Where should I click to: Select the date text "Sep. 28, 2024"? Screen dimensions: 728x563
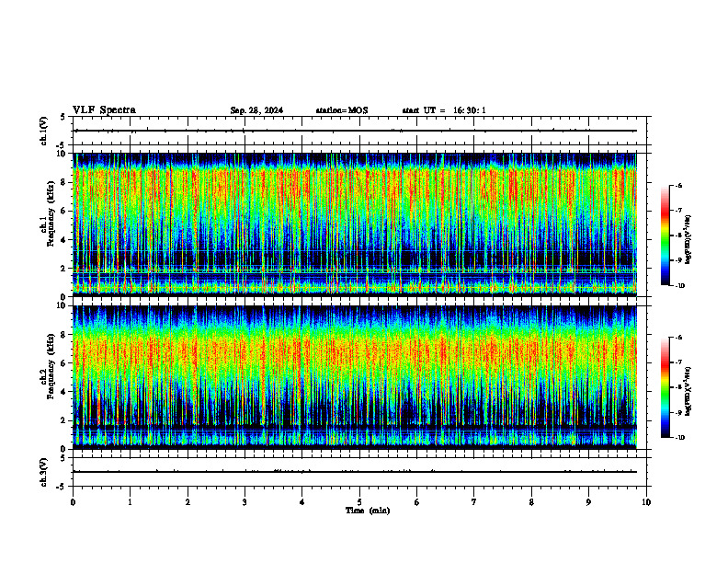click(x=256, y=110)
